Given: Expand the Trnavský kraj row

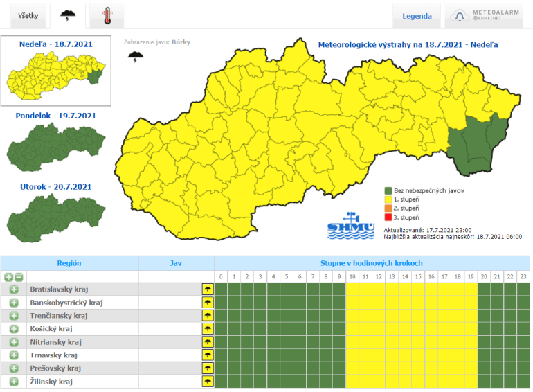Looking at the screenshot, I should 14,355.
